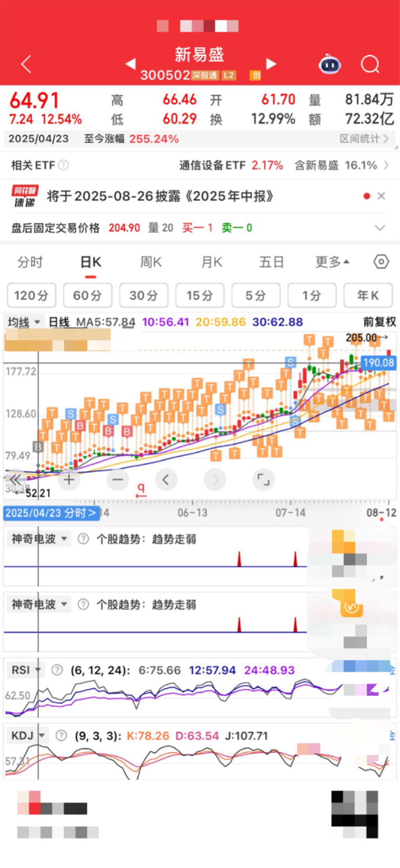Open the KDJ indicator dropdown
Viewport: 400px width, 868px height.
click(x=28, y=736)
